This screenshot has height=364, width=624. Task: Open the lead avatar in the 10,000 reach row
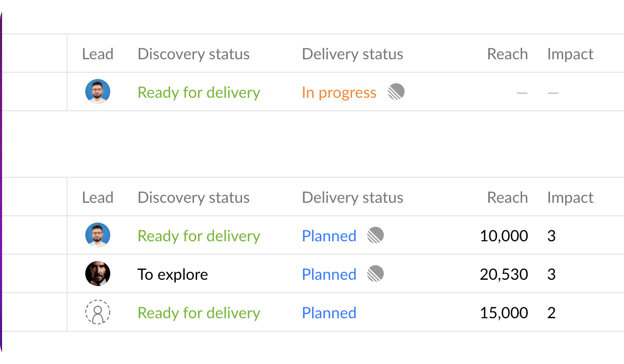coord(98,235)
